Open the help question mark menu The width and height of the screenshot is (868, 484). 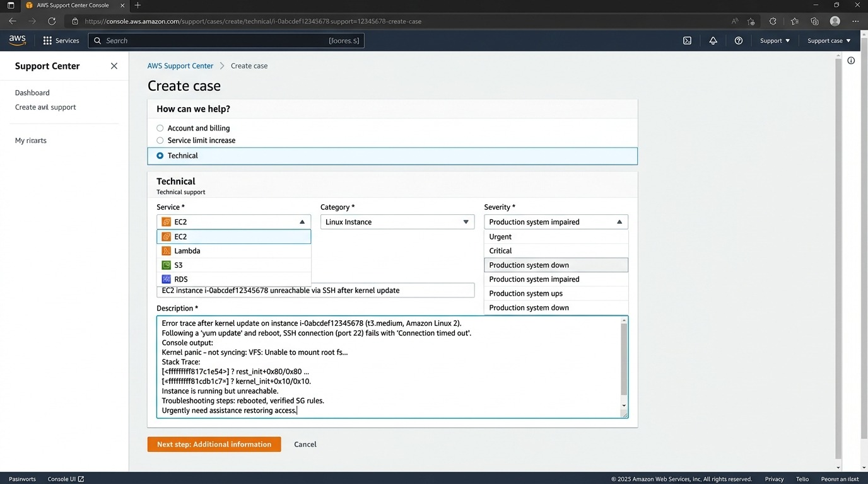pos(739,40)
